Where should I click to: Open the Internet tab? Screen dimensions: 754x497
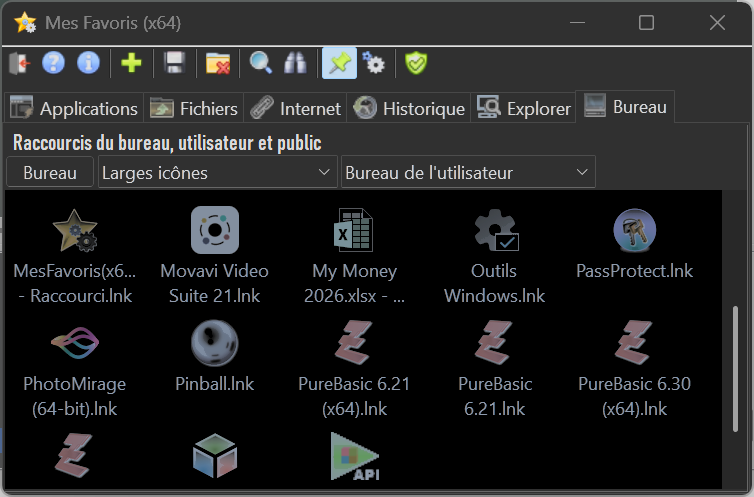coord(296,108)
